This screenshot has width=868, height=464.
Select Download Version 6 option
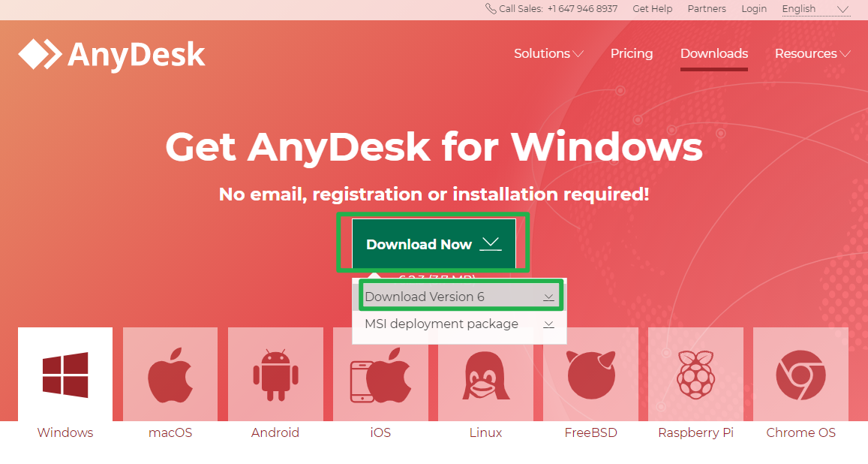pos(459,297)
